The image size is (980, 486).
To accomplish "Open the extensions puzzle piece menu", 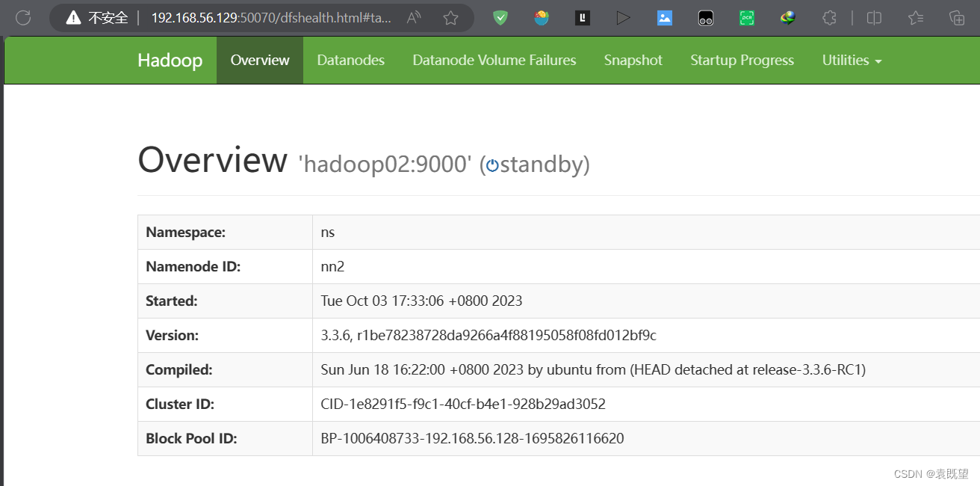I will (x=828, y=18).
